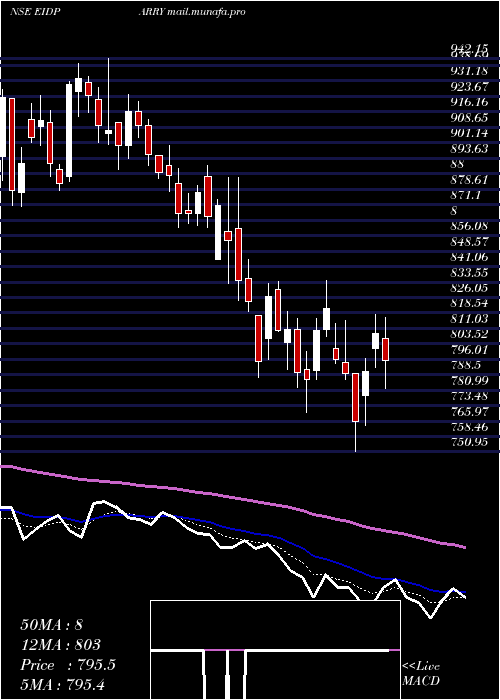The image size is (500, 700).
Task: Click the 750.95 lowest price label
Action: (x=469, y=442)
